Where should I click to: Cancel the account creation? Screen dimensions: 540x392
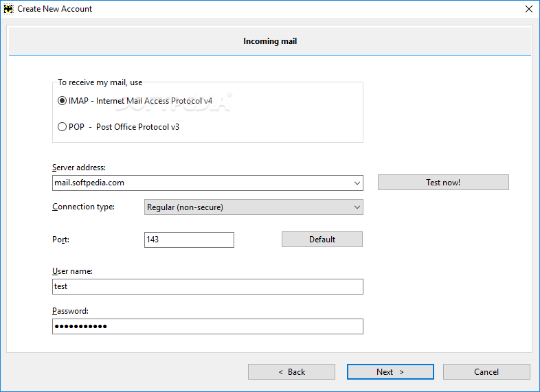click(x=486, y=372)
